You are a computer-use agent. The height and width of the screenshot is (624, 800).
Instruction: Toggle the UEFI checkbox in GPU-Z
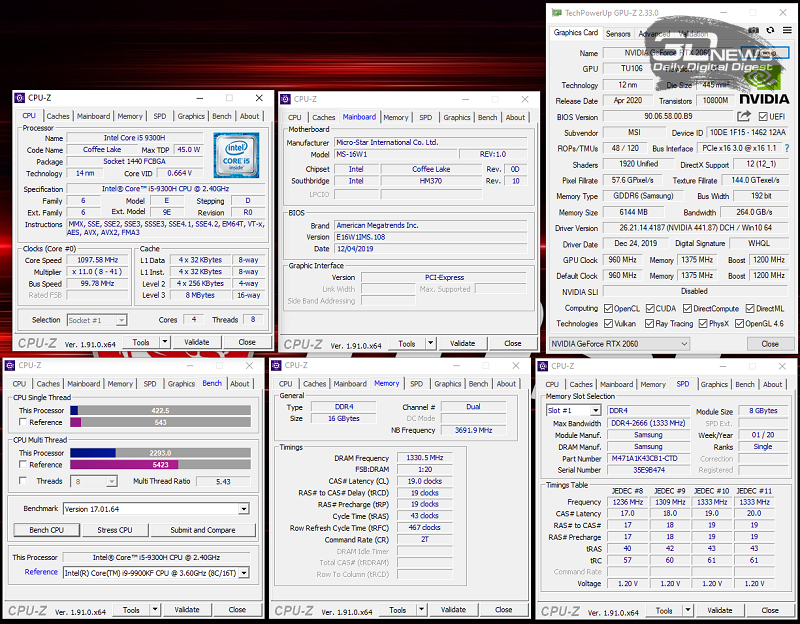[x=763, y=117]
